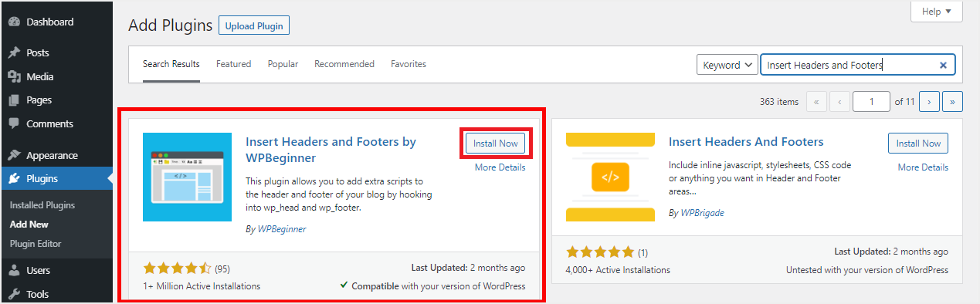
Task: Click '4,000+ Active Installations' text
Action: (x=619, y=270)
